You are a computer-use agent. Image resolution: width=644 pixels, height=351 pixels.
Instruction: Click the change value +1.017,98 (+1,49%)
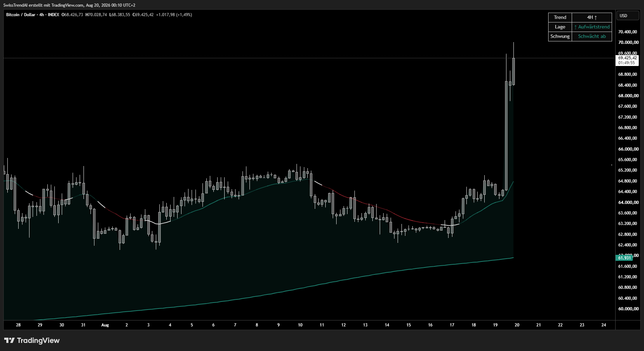coord(174,15)
